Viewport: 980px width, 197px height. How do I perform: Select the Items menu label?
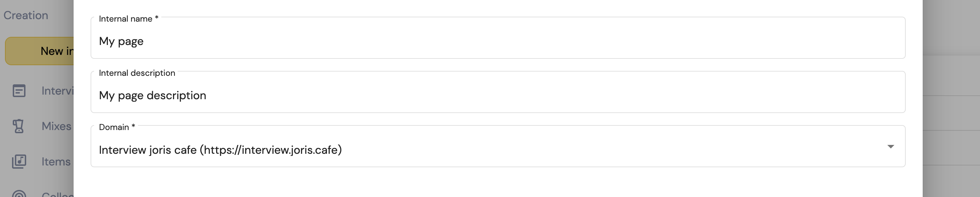point(56,162)
